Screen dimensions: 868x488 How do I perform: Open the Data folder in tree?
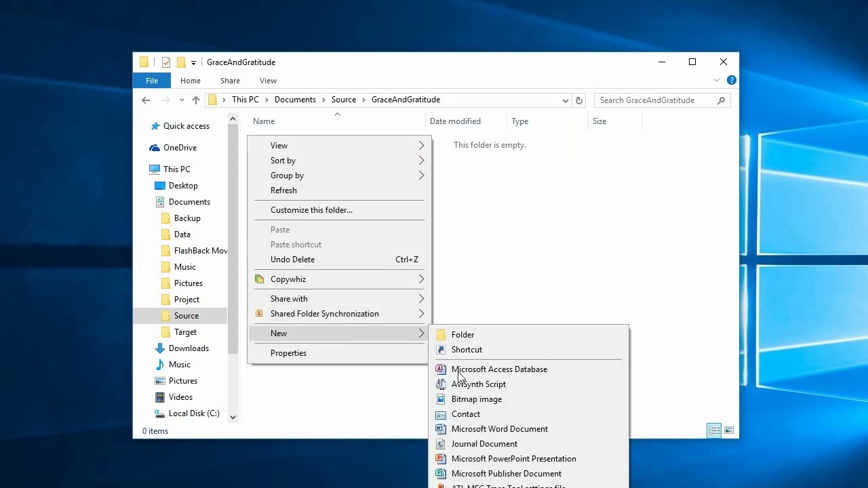click(182, 235)
